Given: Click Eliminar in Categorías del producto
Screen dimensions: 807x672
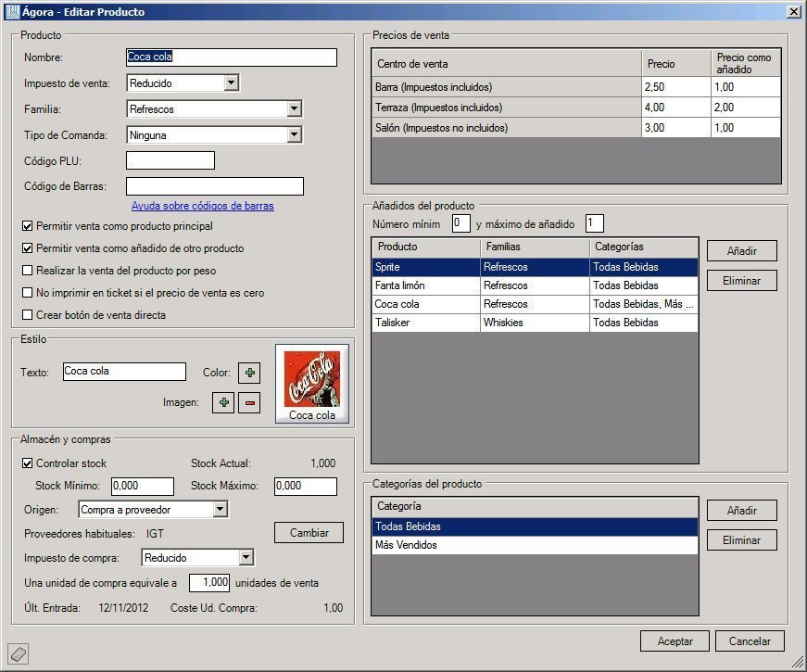Looking at the screenshot, I should [741, 540].
